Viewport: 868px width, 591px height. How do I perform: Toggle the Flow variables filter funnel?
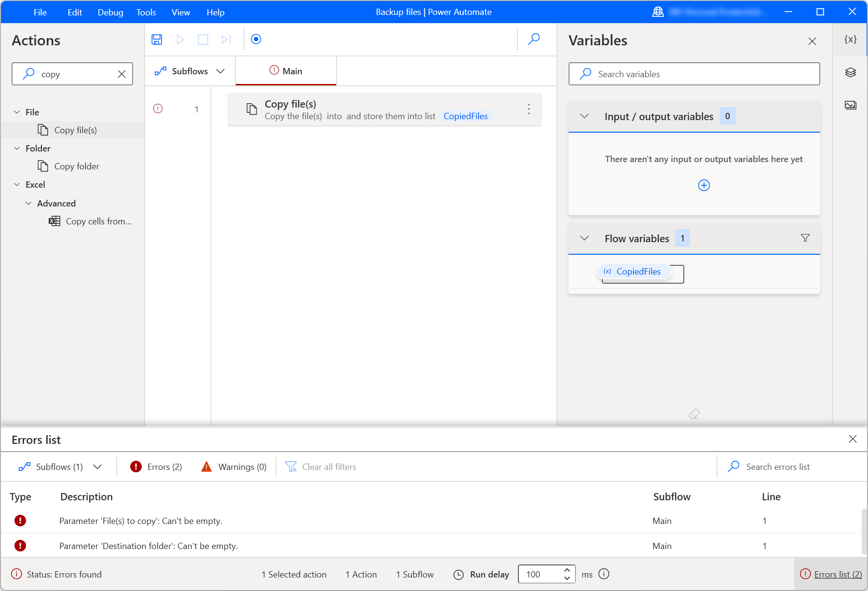point(804,238)
